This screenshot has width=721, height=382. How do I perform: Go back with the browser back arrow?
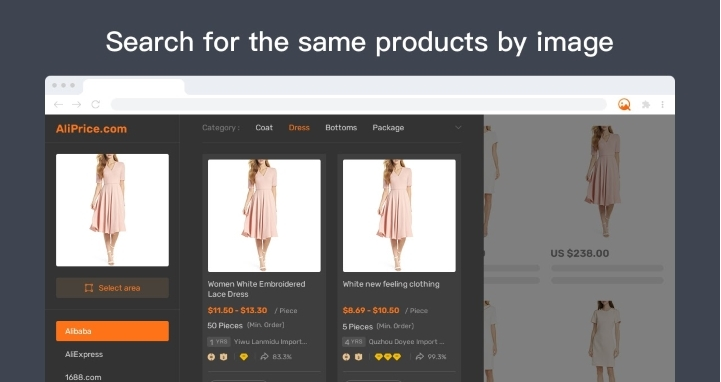pos(58,104)
